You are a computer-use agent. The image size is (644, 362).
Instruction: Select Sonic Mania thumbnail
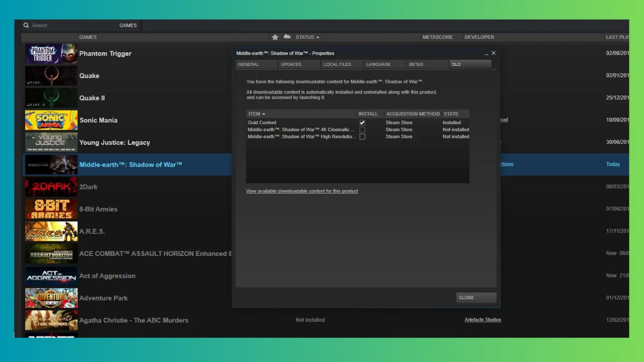tap(51, 120)
